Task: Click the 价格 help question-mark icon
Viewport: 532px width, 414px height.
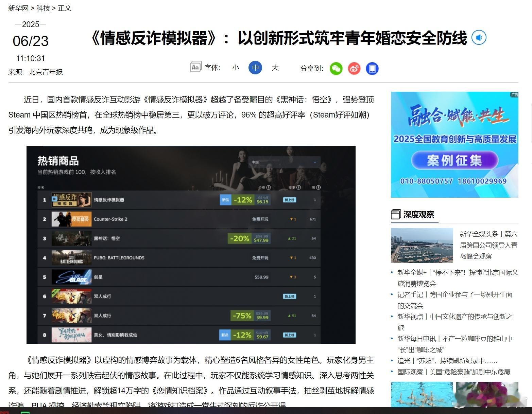Action: click(269, 187)
